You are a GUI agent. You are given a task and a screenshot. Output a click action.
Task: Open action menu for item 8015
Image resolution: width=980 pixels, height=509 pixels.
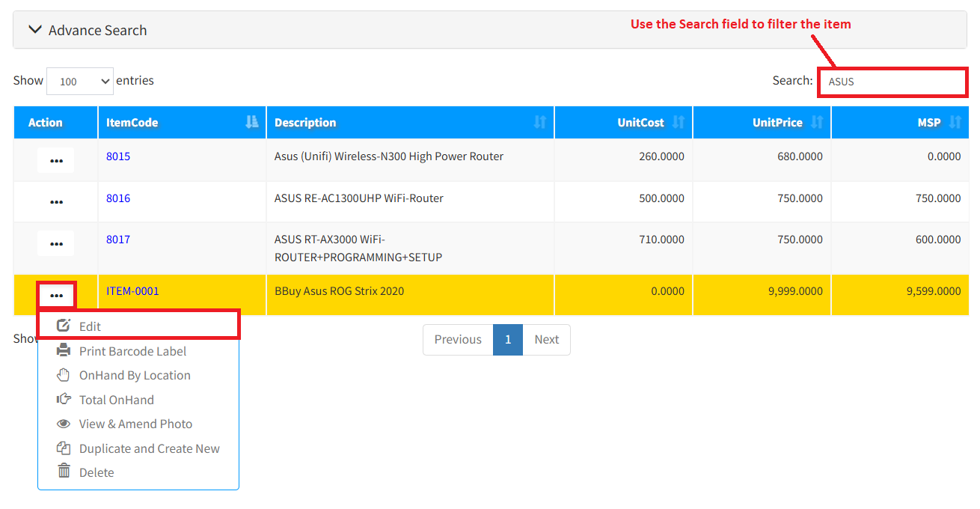point(56,160)
